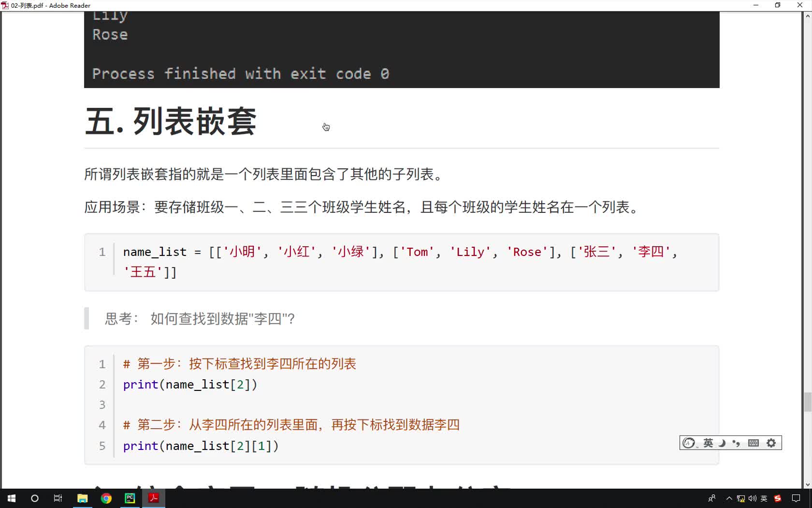Click the comment # 第二步

pyautogui.click(x=291, y=425)
